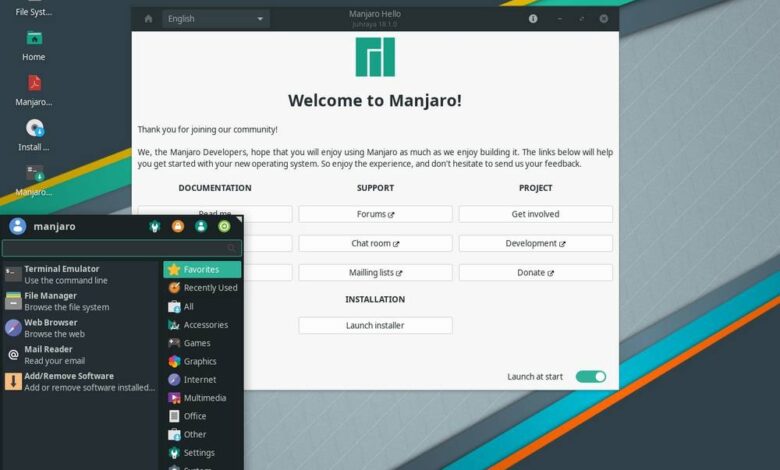Viewport: 780px width, 470px height.
Task: Select the Games category
Action: point(202,343)
